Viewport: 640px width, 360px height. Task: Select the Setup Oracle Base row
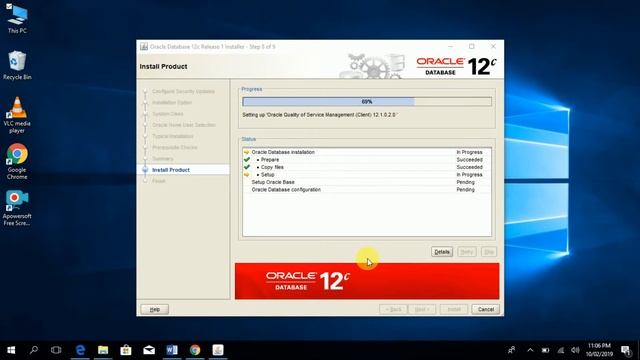click(x=367, y=182)
